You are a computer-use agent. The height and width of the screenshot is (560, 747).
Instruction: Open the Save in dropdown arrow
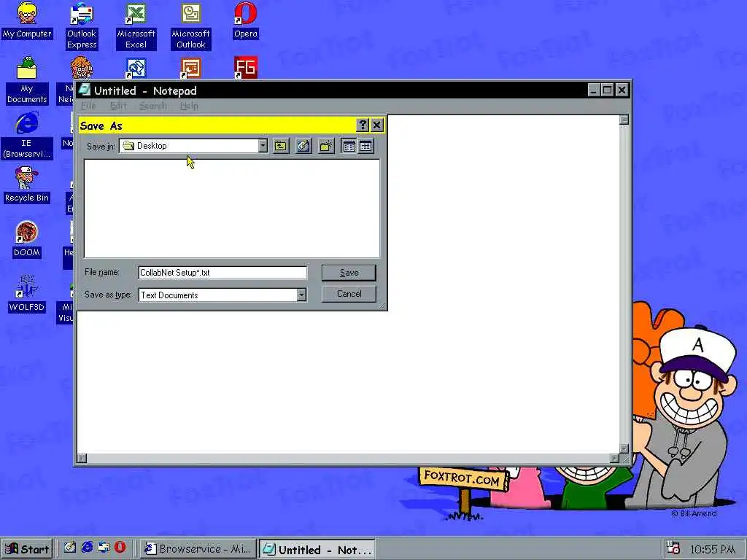pyautogui.click(x=263, y=146)
